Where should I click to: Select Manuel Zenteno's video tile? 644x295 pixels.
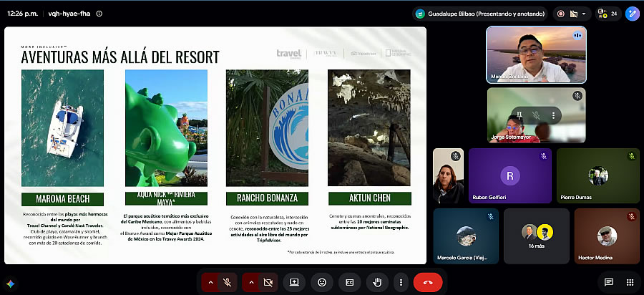[537, 55]
